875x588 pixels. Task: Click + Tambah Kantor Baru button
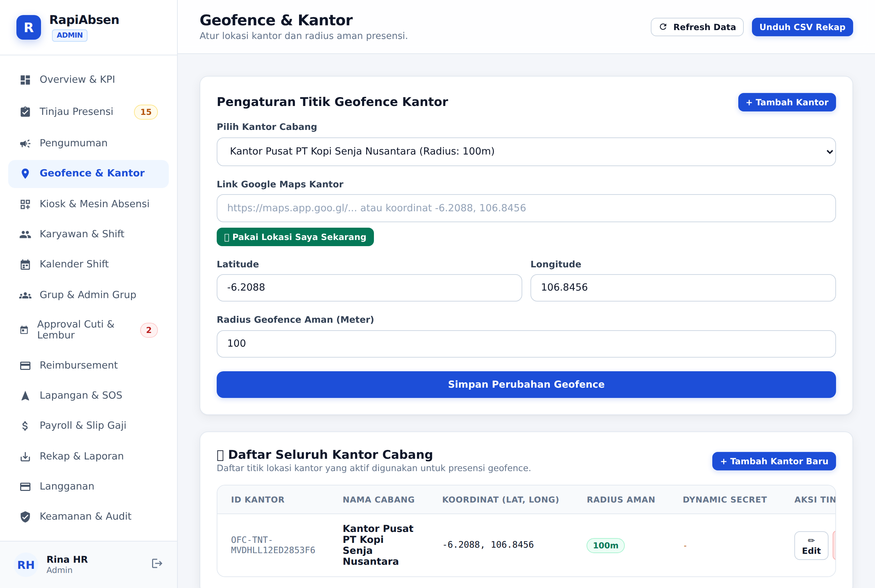(x=774, y=461)
